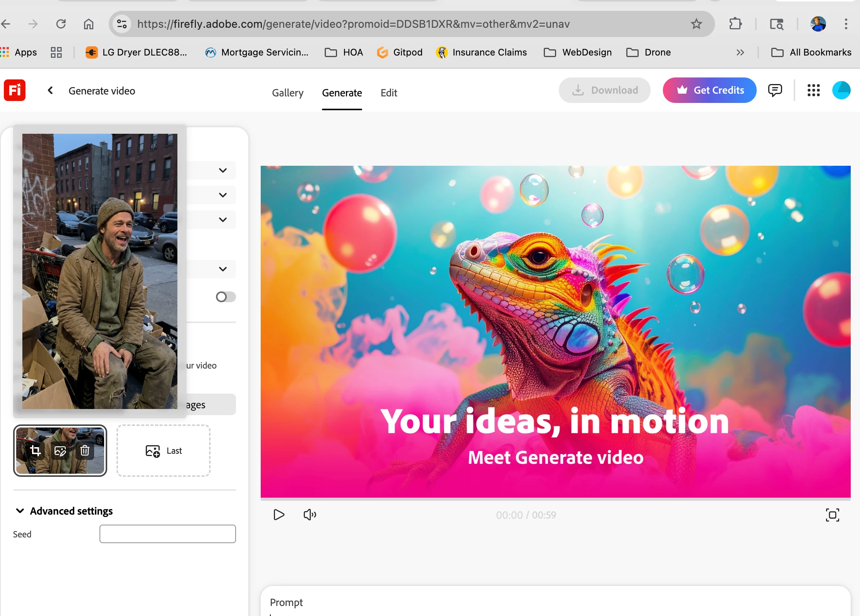Viewport: 860px width, 616px height.
Task: Collapse the Advanced settings section
Action: pos(20,511)
